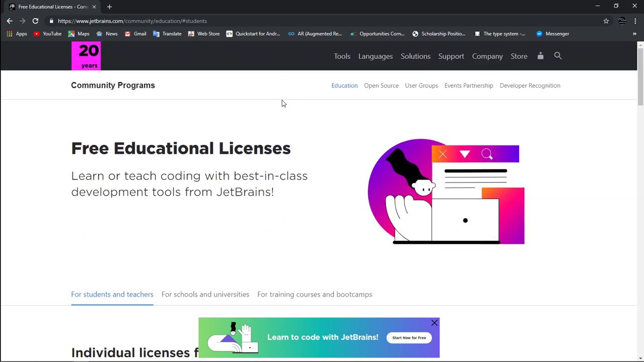This screenshot has height=362, width=644.
Task: Open Quickstart for Android bookmark
Action: tap(253, 34)
